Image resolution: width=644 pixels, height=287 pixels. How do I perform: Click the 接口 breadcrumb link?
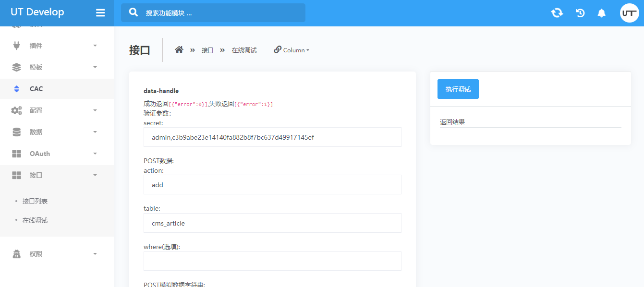tap(207, 50)
